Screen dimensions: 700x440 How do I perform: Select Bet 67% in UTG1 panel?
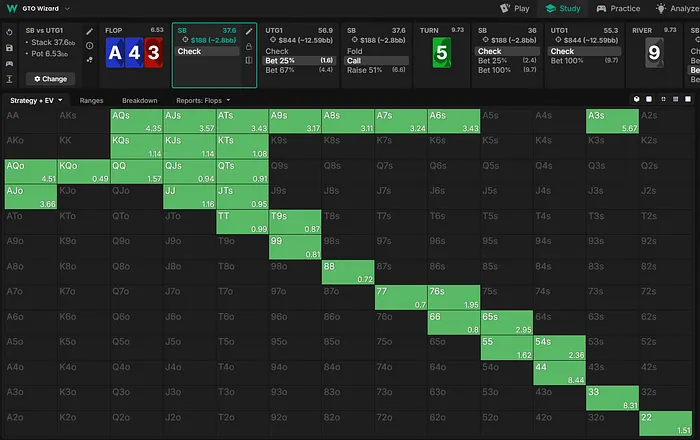[299, 70]
